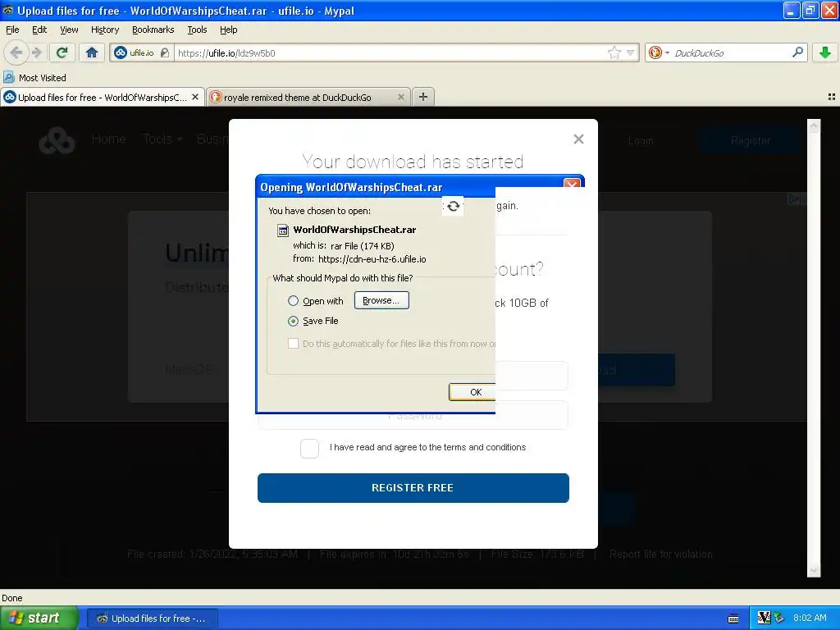The height and width of the screenshot is (630, 840).
Task: Open a new tab with plus button
Action: pyautogui.click(x=423, y=97)
